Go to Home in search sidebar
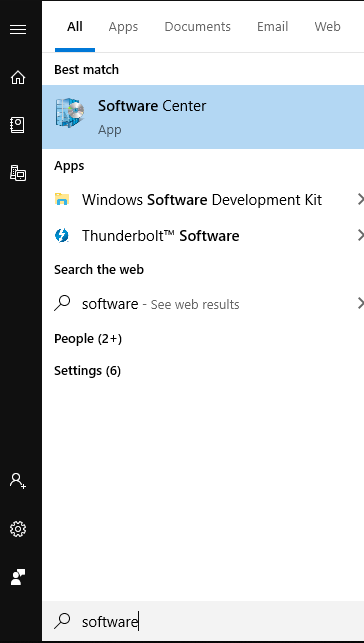364x643 pixels. click(x=18, y=77)
